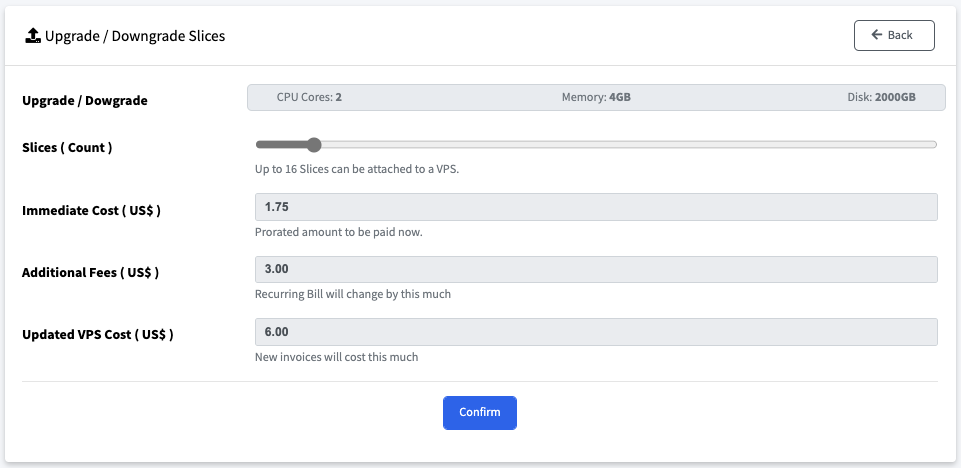961x468 pixels.
Task: Click the Upgrade / Downgrade Slices page heading
Action: pyautogui.click(x=135, y=36)
